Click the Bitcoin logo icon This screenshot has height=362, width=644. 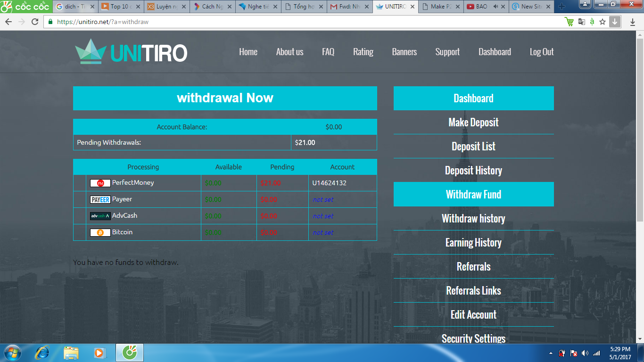point(100,232)
